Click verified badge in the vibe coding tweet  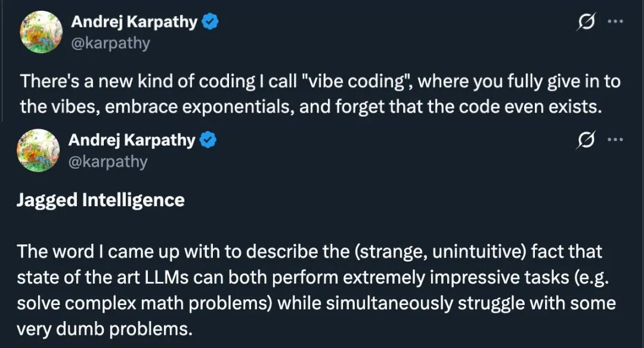point(210,23)
